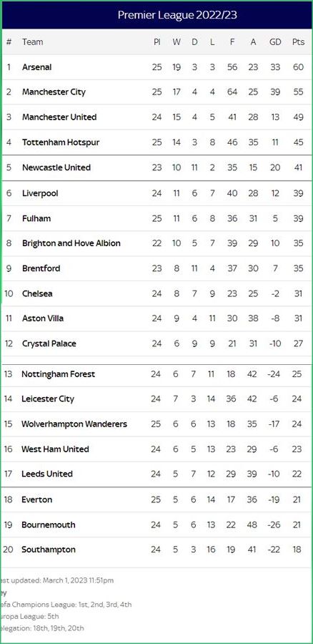Select the Wolverhampton Wanderers team name
The height and width of the screenshot is (644, 313).
[x=74, y=424]
